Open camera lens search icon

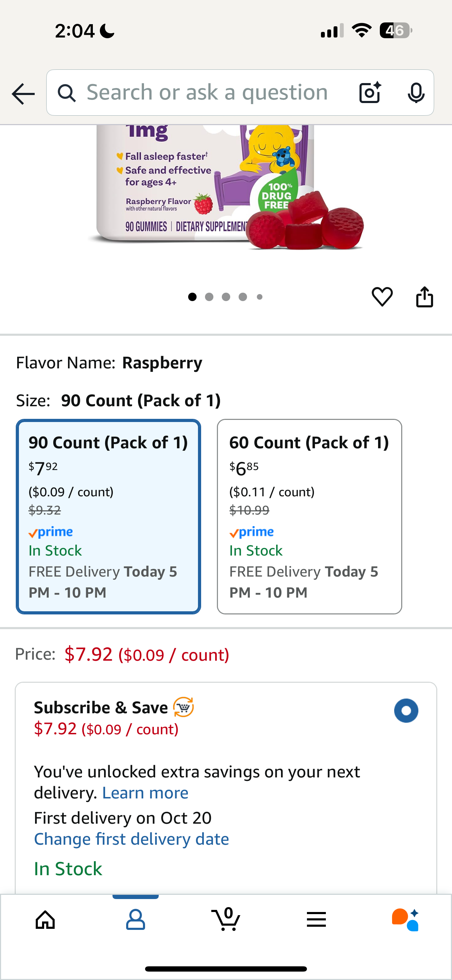point(370,93)
